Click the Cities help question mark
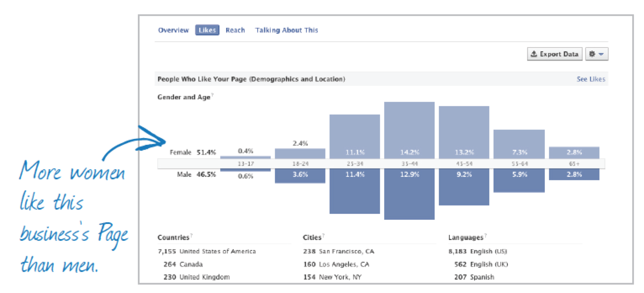Image resolution: width=644 pixels, height=293 pixels. [x=323, y=236]
